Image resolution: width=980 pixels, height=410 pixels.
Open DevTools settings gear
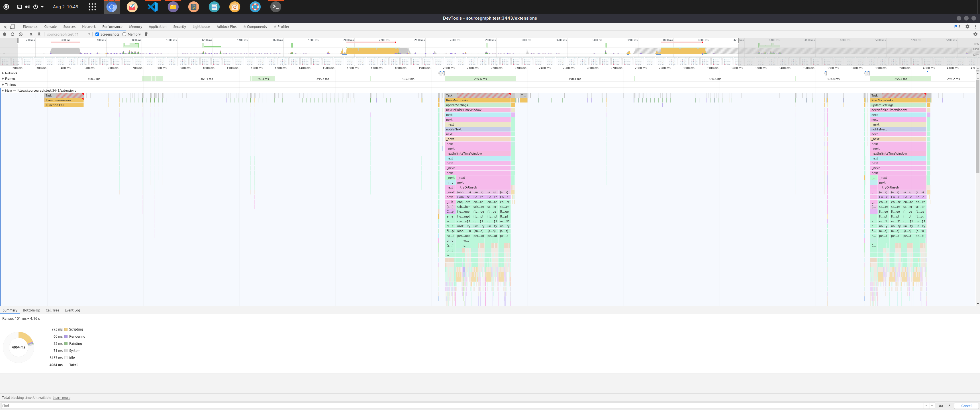[968, 26]
